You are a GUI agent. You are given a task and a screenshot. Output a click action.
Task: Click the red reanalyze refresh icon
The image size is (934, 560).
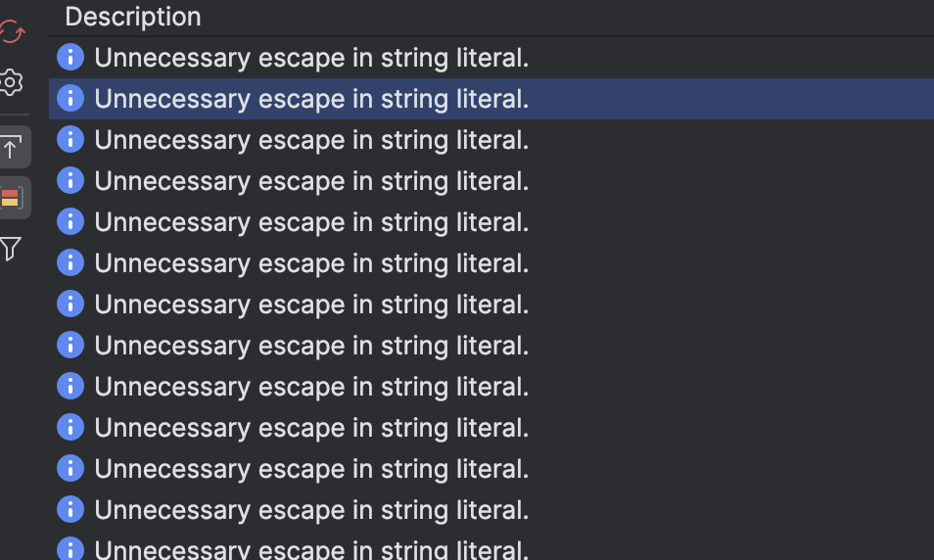[11, 32]
